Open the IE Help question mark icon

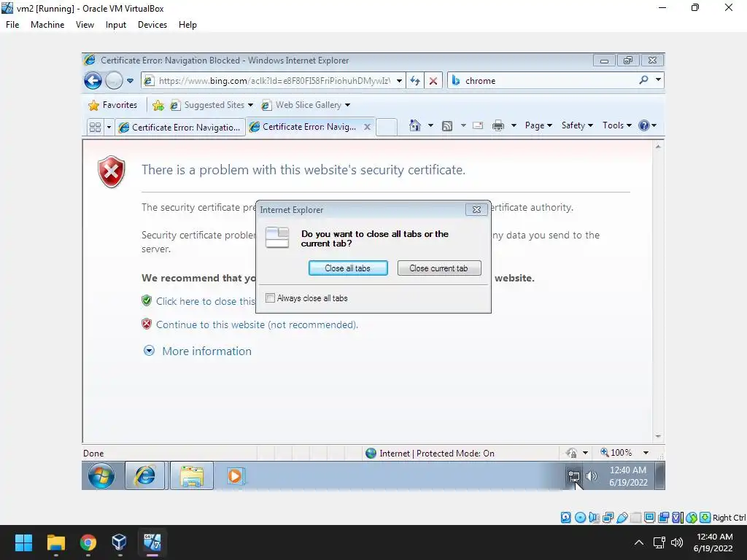pyautogui.click(x=643, y=125)
